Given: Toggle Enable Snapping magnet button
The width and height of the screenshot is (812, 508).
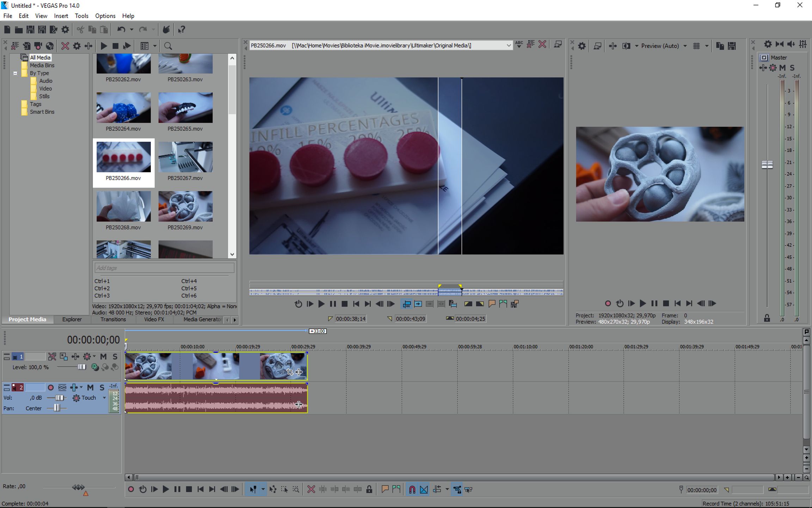Looking at the screenshot, I should 412,489.
